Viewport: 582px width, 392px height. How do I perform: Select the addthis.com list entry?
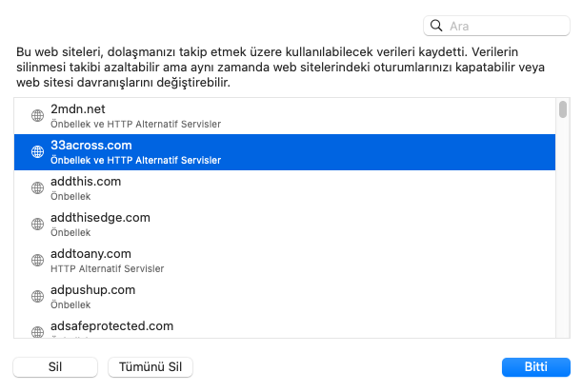pyautogui.click(x=286, y=187)
